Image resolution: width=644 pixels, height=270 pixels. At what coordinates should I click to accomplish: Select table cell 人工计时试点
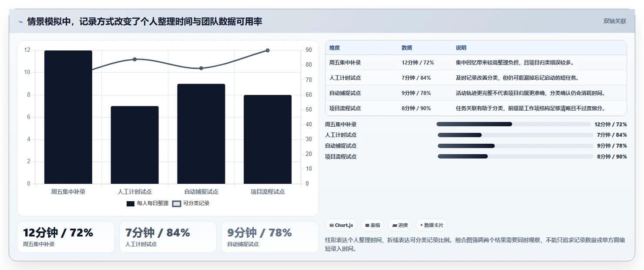345,78
